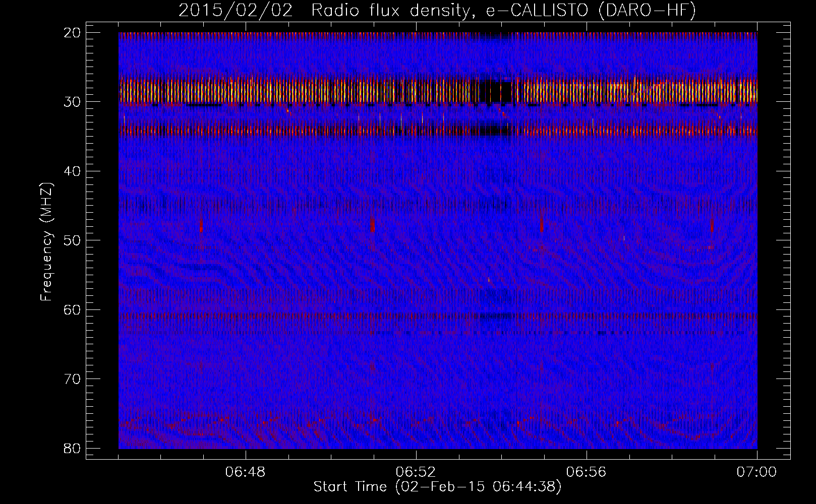
Task: Click the 20 frequency tick label
Action: [71, 33]
